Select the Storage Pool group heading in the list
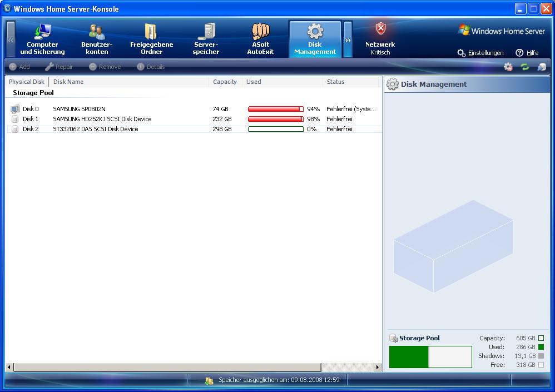The height and width of the screenshot is (392, 555). (33, 93)
